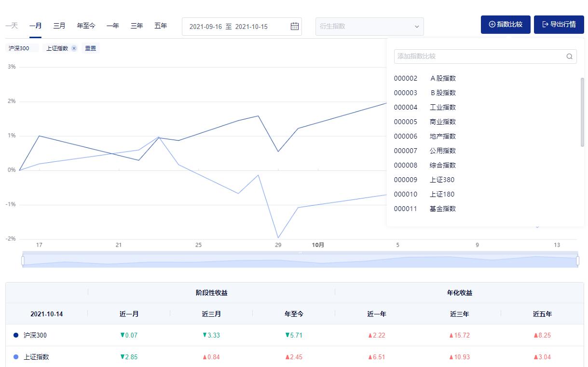The height and width of the screenshot is (367, 588).
Task: Click the 导出行情 export button
Action: pos(559,24)
